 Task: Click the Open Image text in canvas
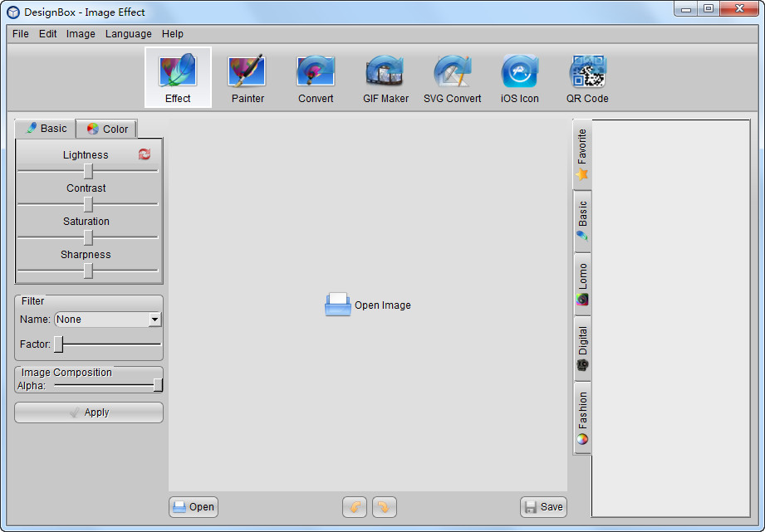pyautogui.click(x=382, y=305)
